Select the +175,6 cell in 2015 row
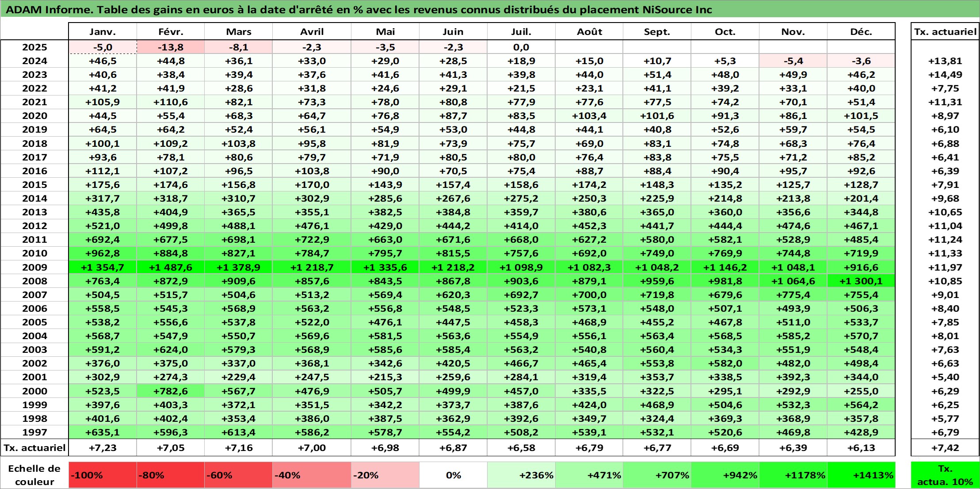 [103, 185]
